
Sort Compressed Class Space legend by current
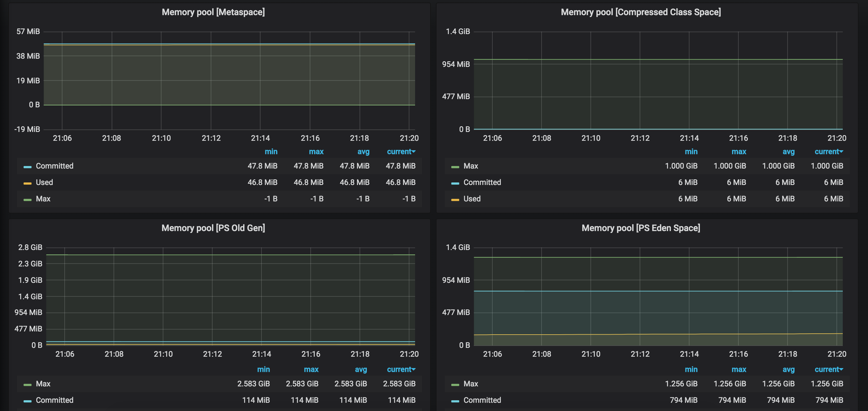tap(829, 152)
